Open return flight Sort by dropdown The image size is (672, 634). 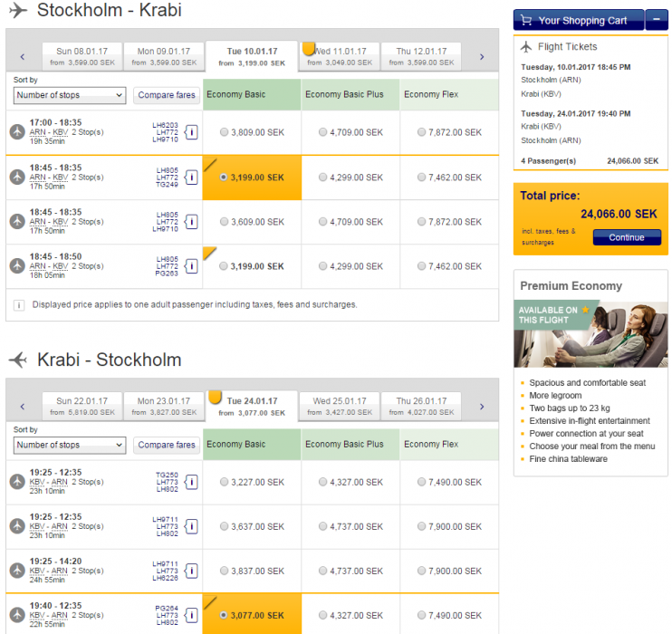[70, 445]
